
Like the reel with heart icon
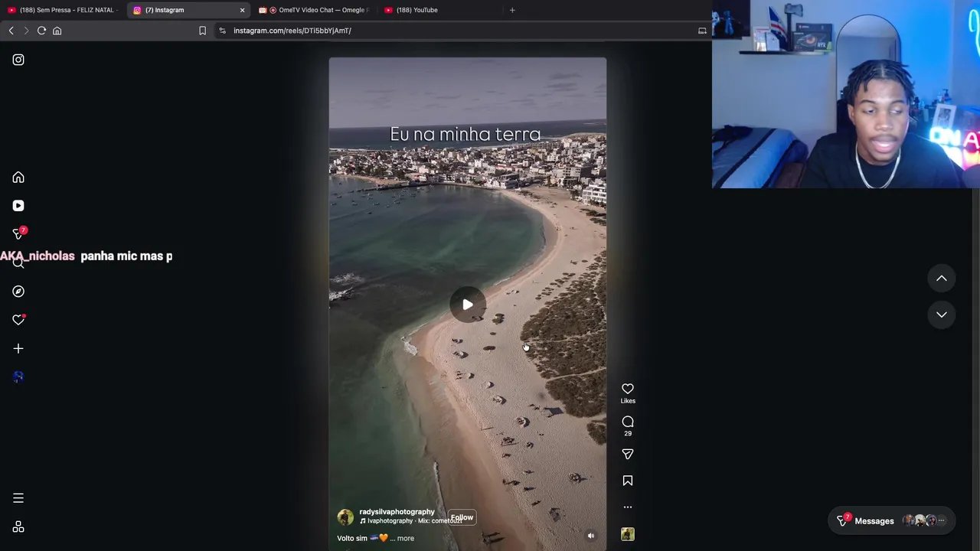[x=628, y=389]
